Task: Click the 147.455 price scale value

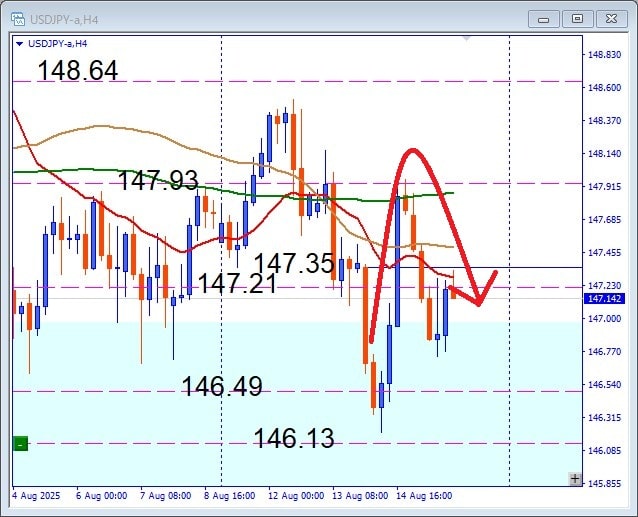Action: point(605,253)
